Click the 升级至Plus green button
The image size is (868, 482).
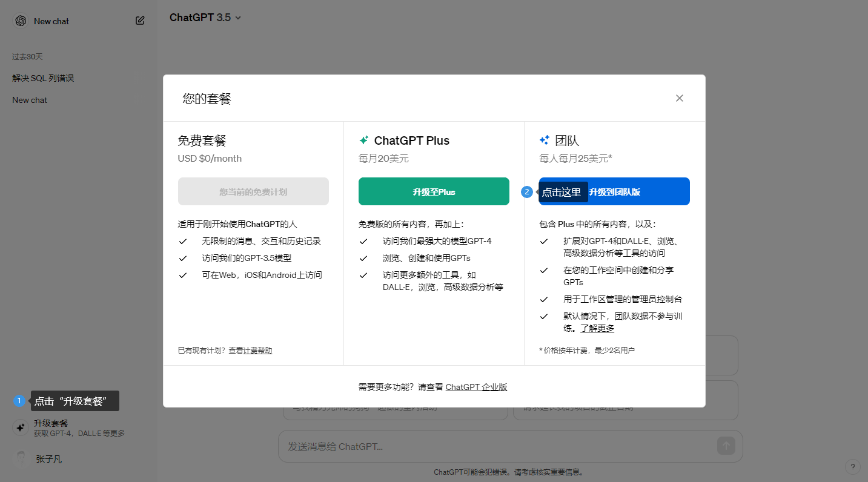point(434,191)
